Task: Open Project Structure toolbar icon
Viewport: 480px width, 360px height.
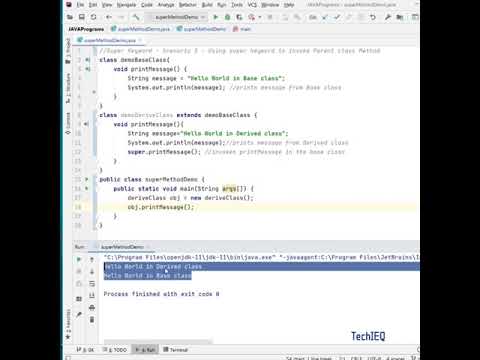Action: [x=399, y=17]
